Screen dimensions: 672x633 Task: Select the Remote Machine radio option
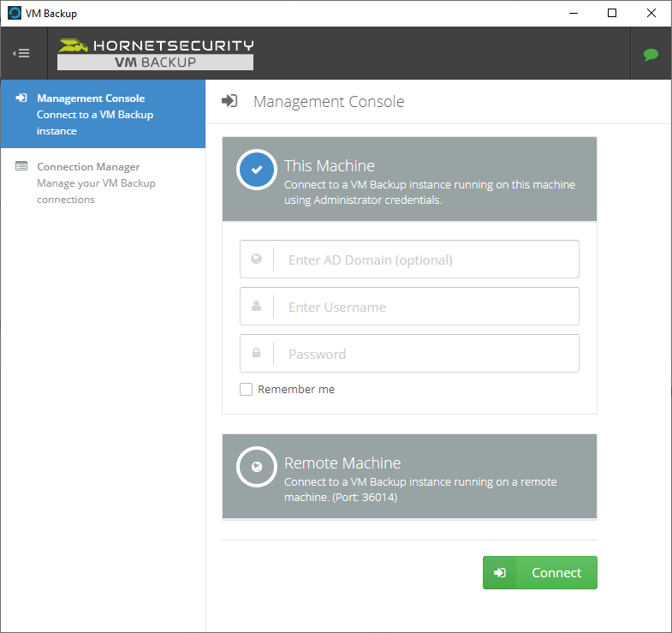point(257,467)
